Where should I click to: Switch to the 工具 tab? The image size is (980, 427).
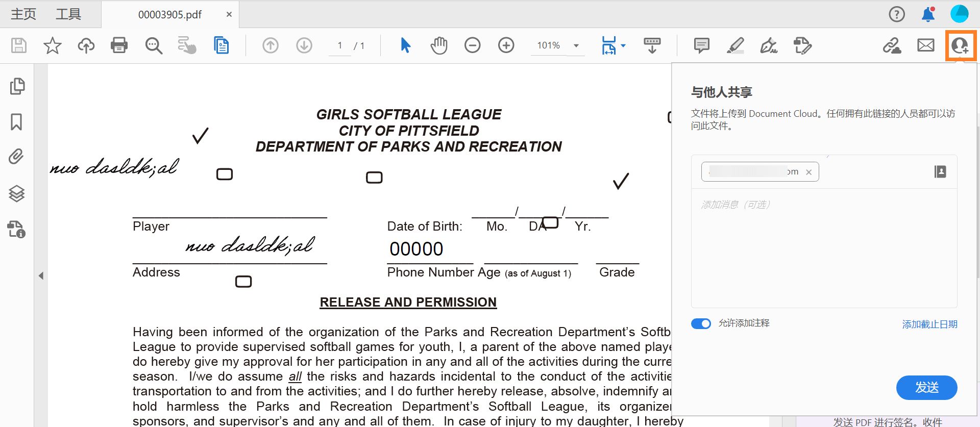(x=68, y=14)
